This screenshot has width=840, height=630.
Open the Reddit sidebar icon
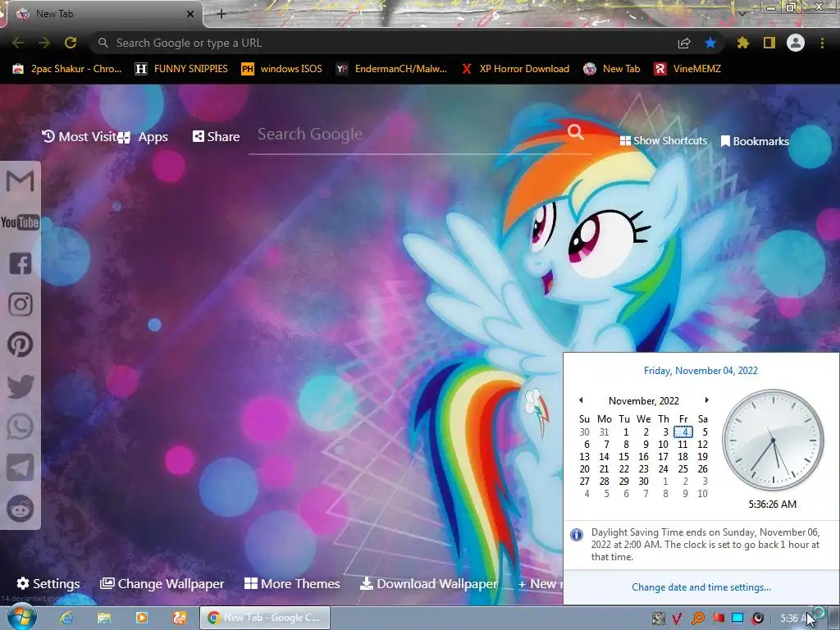coord(21,509)
